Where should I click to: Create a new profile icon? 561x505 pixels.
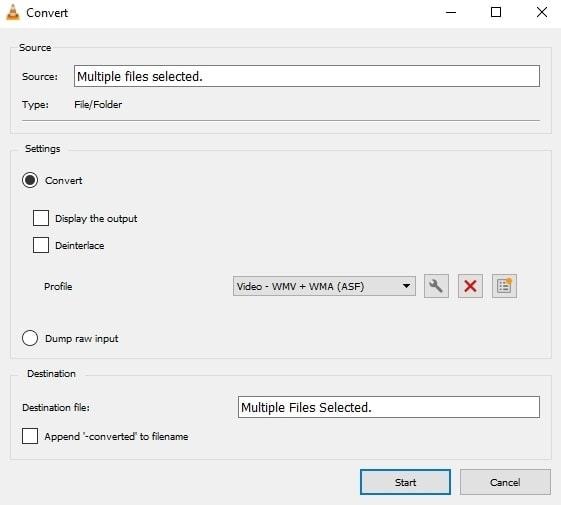click(x=504, y=286)
